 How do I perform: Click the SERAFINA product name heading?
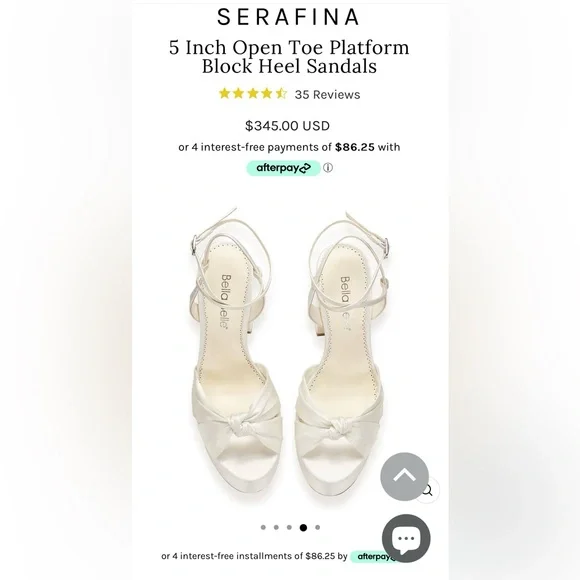pyautogui.click(x=289, y=17)
